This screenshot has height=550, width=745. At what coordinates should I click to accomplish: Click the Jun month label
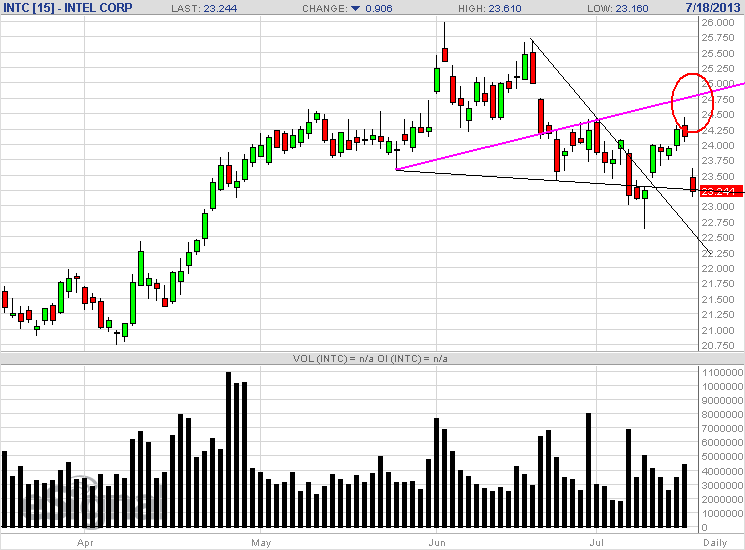click(437, 542)
